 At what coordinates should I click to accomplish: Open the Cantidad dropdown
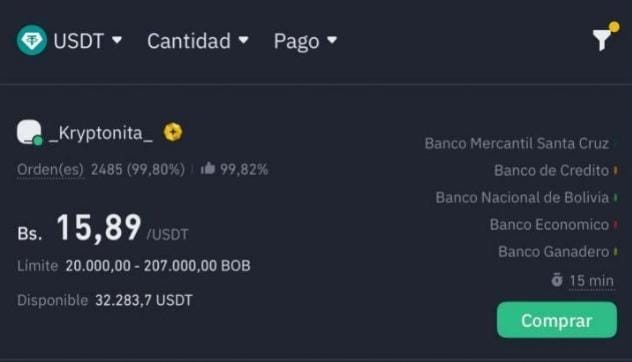pos(198,41)
